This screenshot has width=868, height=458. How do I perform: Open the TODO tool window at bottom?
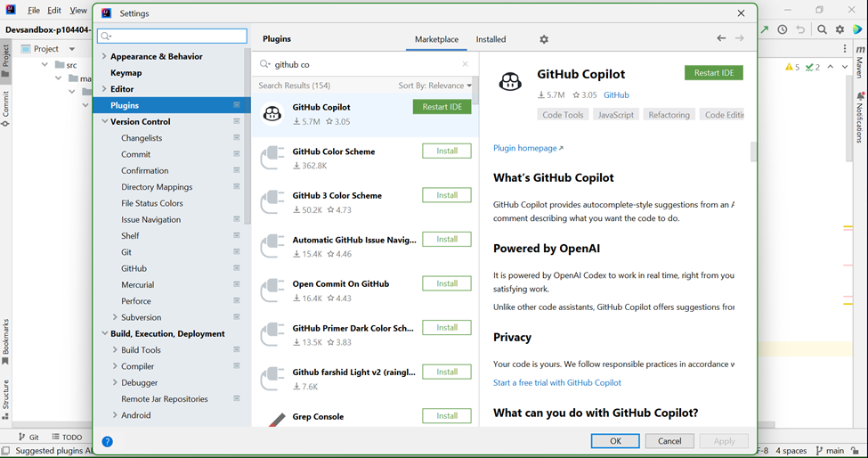point(67,437)
